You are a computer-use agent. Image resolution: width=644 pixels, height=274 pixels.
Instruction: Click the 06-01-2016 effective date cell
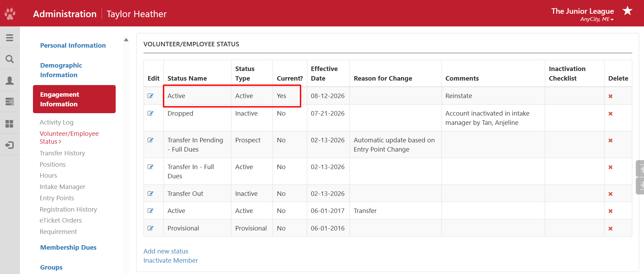point(328,228)
